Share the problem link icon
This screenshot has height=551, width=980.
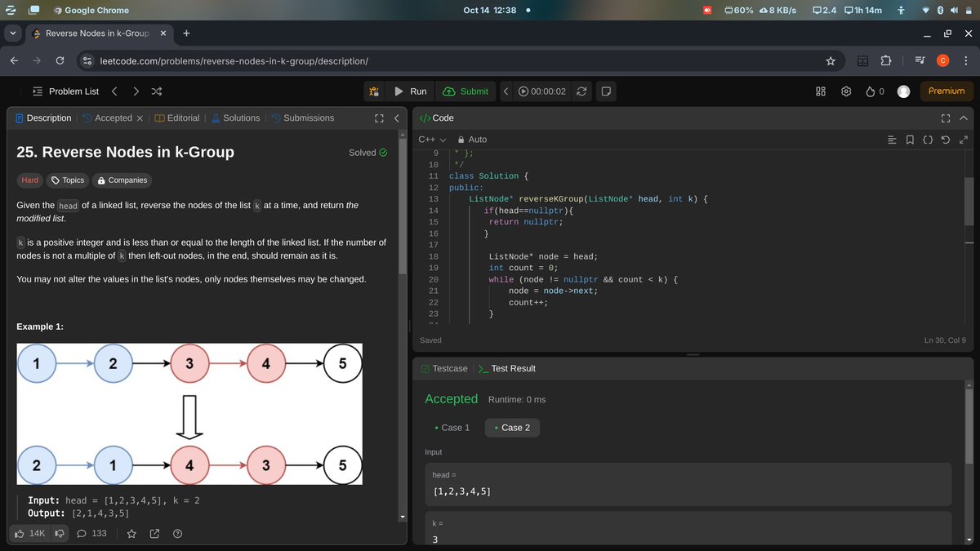click(x=155, y=534)
